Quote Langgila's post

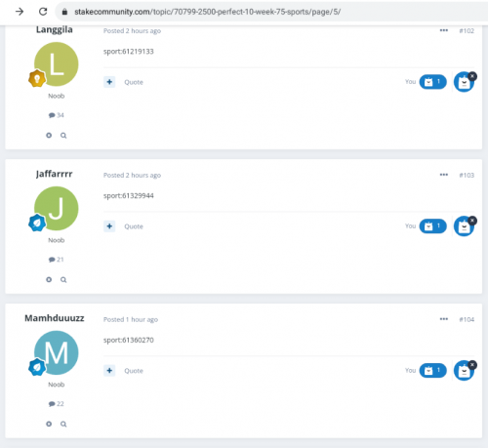point(134,82)
